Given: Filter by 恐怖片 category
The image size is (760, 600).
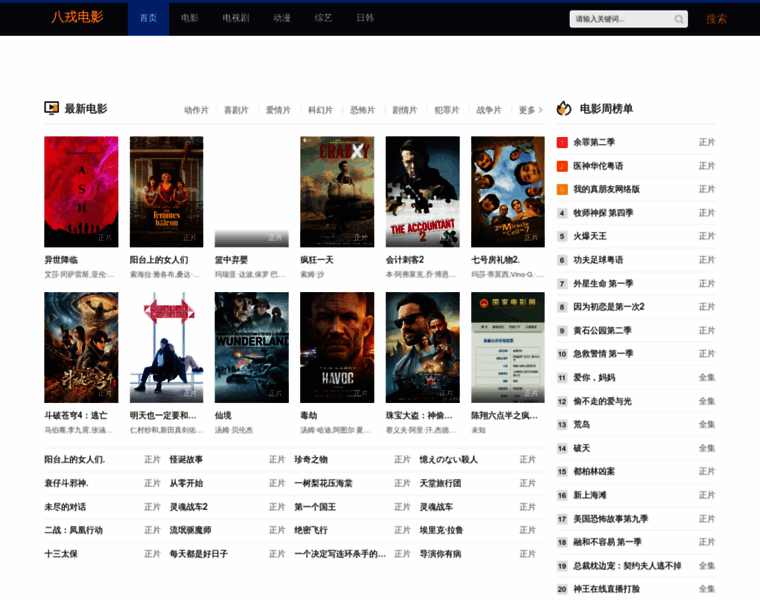Looking at the screenshot, I should click(x=363, y=110).
